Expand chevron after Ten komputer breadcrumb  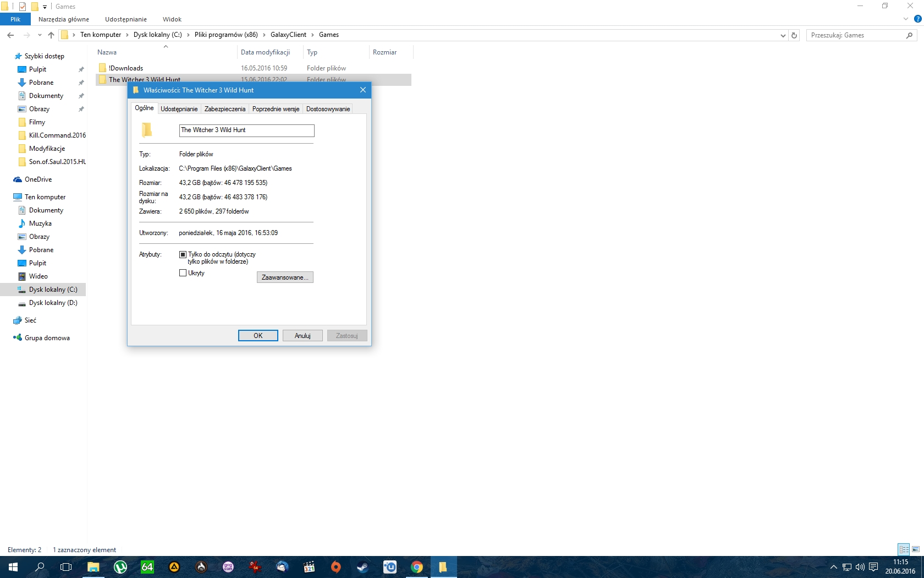coord(127,35)
